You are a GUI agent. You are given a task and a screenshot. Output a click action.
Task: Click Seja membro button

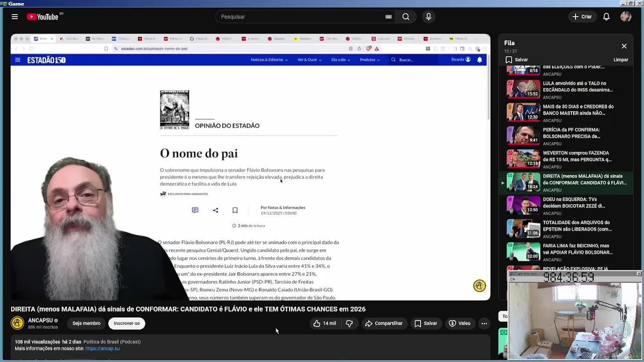pyautogui.click(x=86, y=323)
